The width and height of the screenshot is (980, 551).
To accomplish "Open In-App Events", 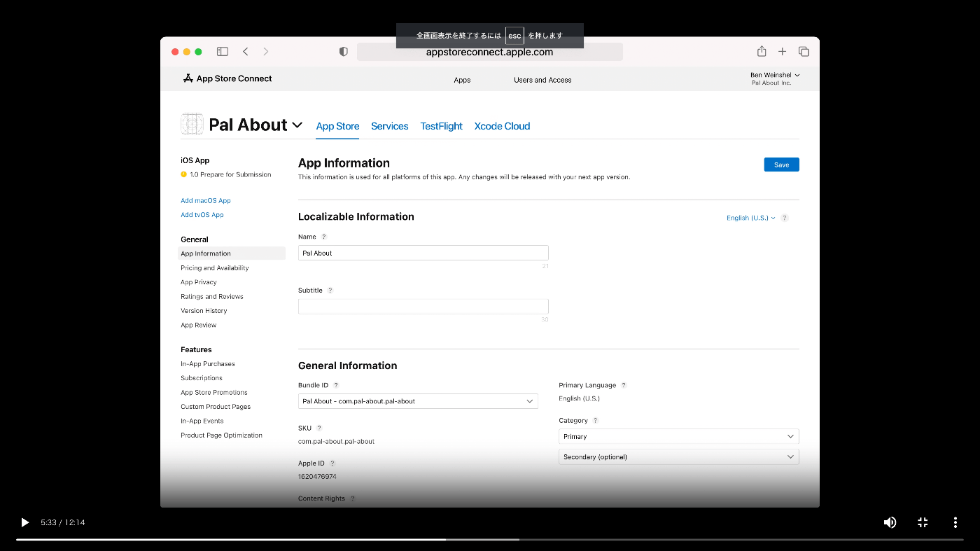I will (x=202, y=421).
